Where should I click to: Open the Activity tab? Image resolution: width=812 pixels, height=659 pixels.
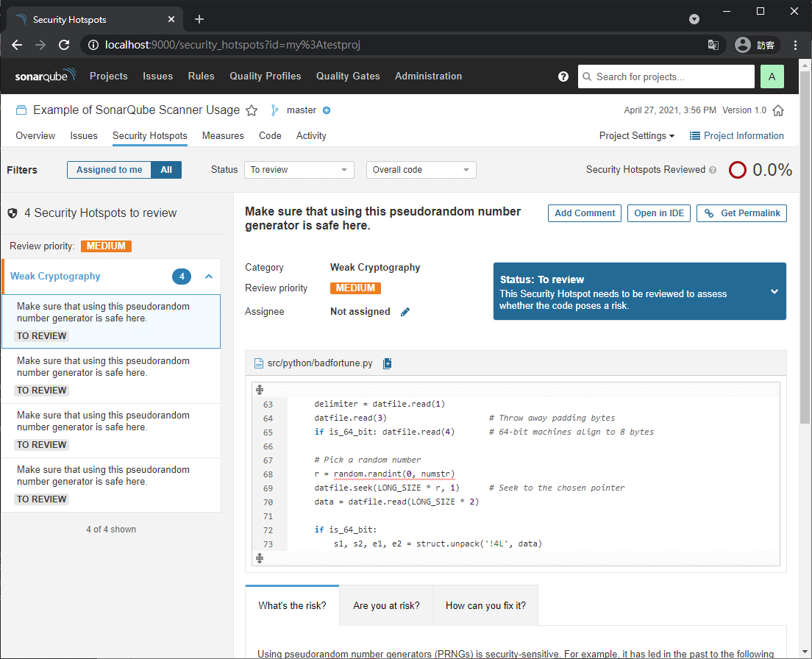[x=311, y=135]
